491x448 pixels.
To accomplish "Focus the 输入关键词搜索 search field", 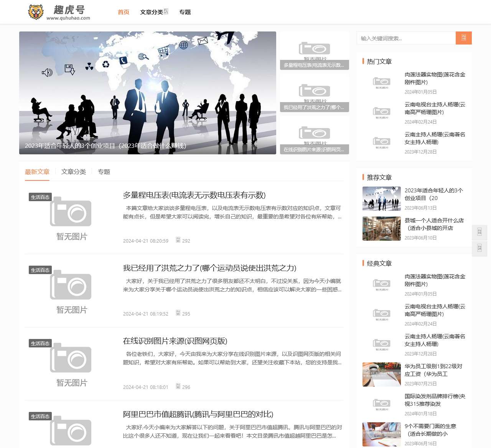I will [406, 38].
